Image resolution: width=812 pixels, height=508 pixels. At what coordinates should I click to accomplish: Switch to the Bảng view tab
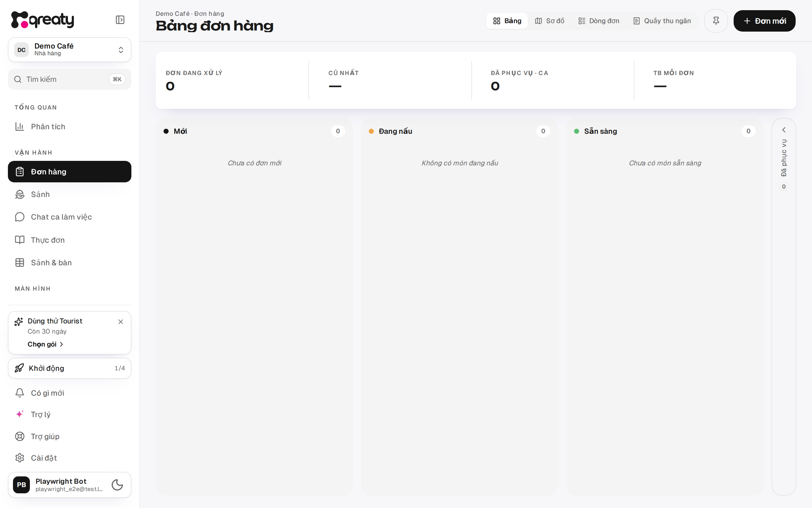(507, 21)
